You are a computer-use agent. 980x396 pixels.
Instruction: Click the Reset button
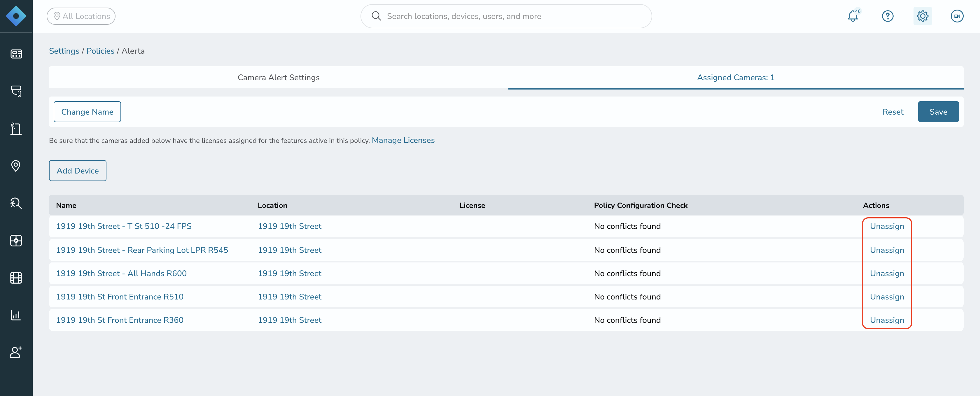click(893, 112)
